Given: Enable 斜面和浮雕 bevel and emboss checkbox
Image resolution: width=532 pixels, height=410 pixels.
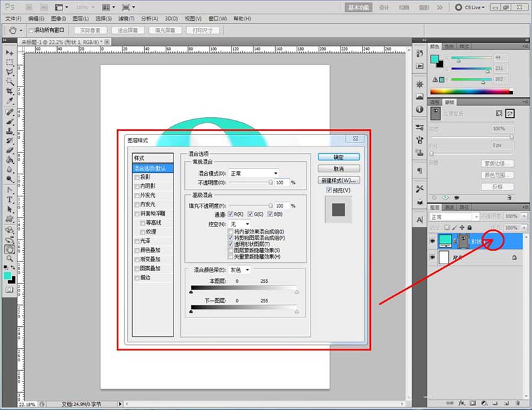Looking at the screenshot, I should pos(137,214).
